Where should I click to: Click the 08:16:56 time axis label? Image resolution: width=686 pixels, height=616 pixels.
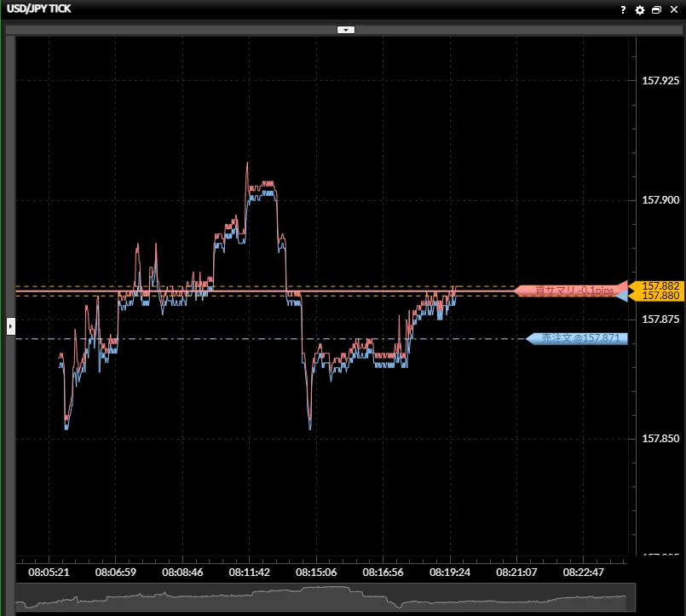[383, 573]
